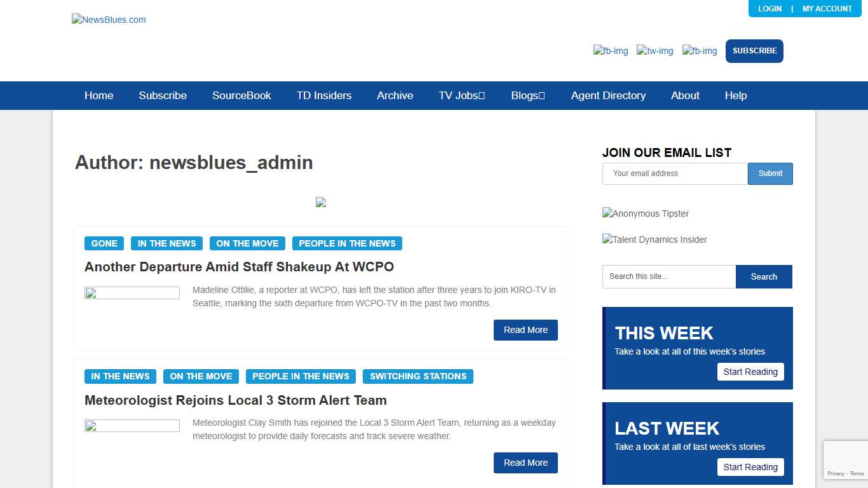The height and width of the screenshot is (488, 868).
Task: Select the PEOPLE IN THE NEWS tag
Action: click(347, 243)
